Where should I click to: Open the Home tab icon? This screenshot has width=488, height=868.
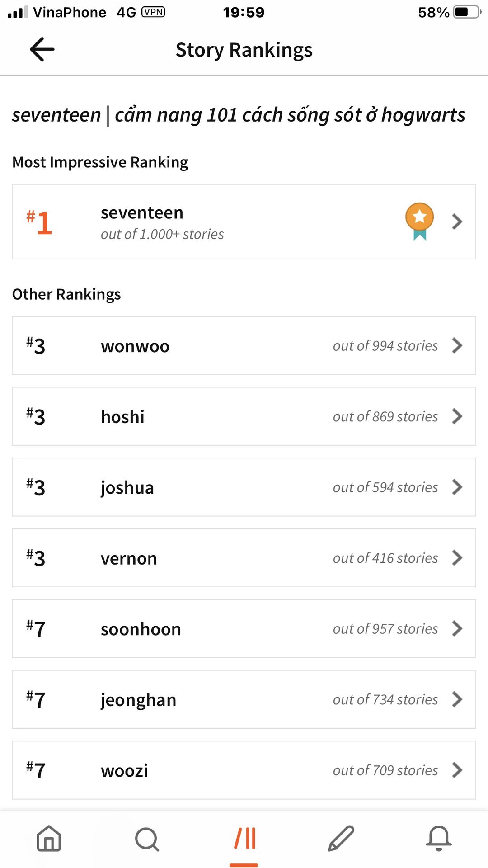[x=49, y=839]
